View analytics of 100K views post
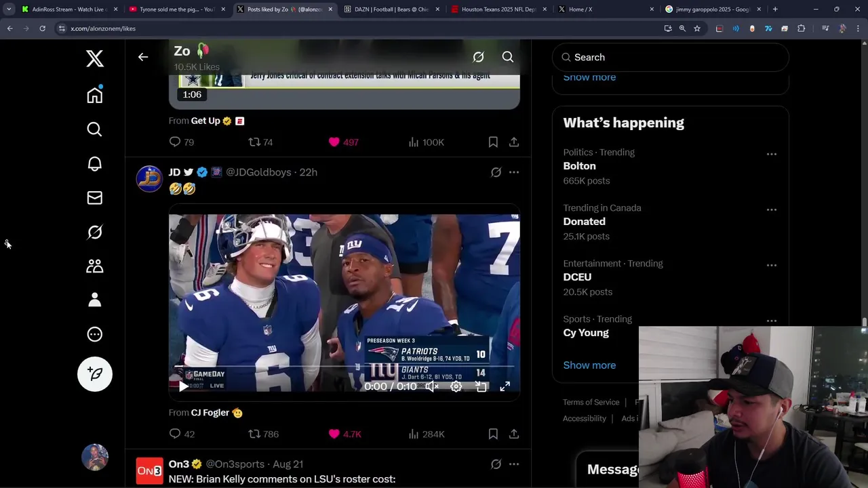This screenshot has width=868, height=488. [x=426, y=142]
